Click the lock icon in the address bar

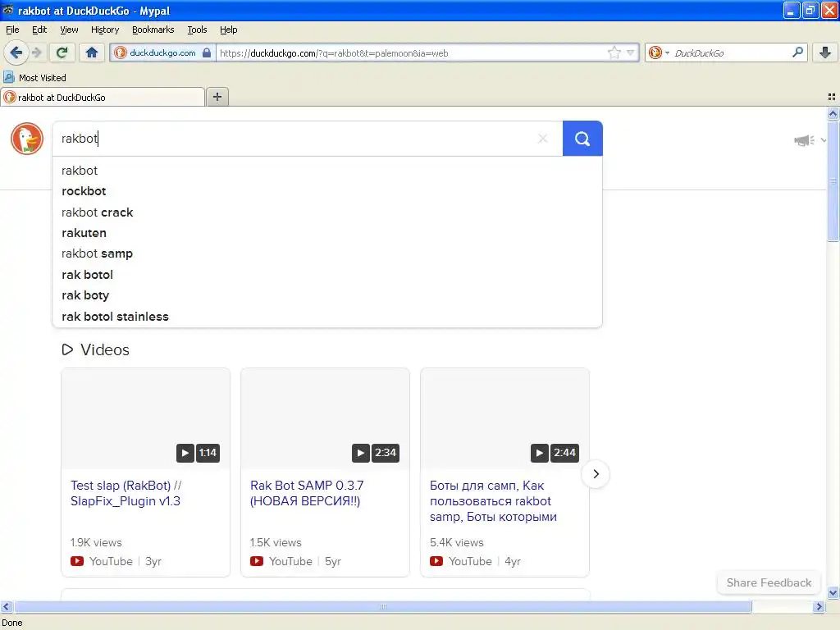207,52
